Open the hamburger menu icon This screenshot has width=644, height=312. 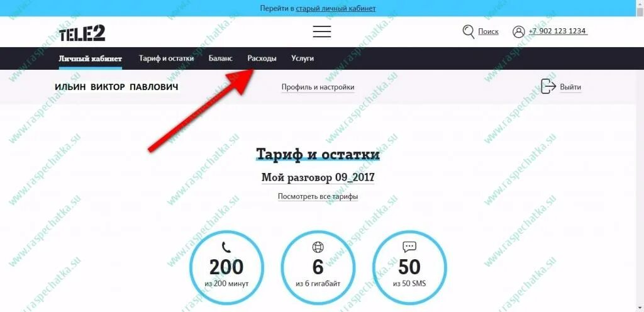(322, 31)
